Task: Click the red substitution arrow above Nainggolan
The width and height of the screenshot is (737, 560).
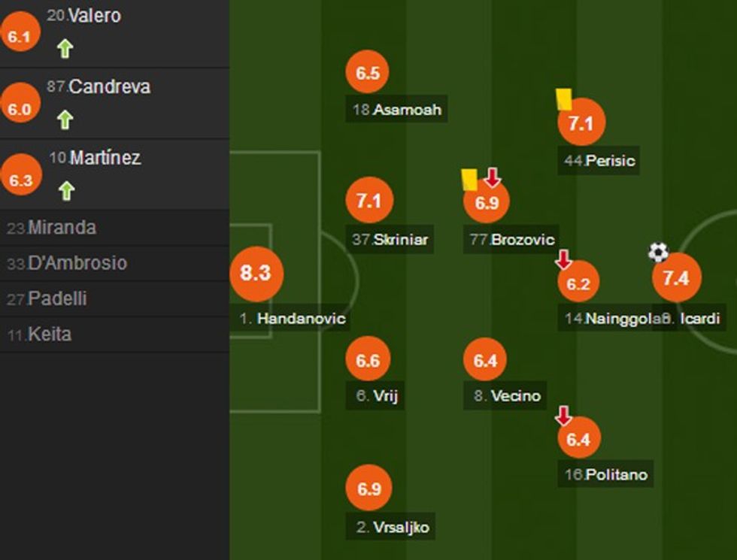Action: click(x=562, y=257)
